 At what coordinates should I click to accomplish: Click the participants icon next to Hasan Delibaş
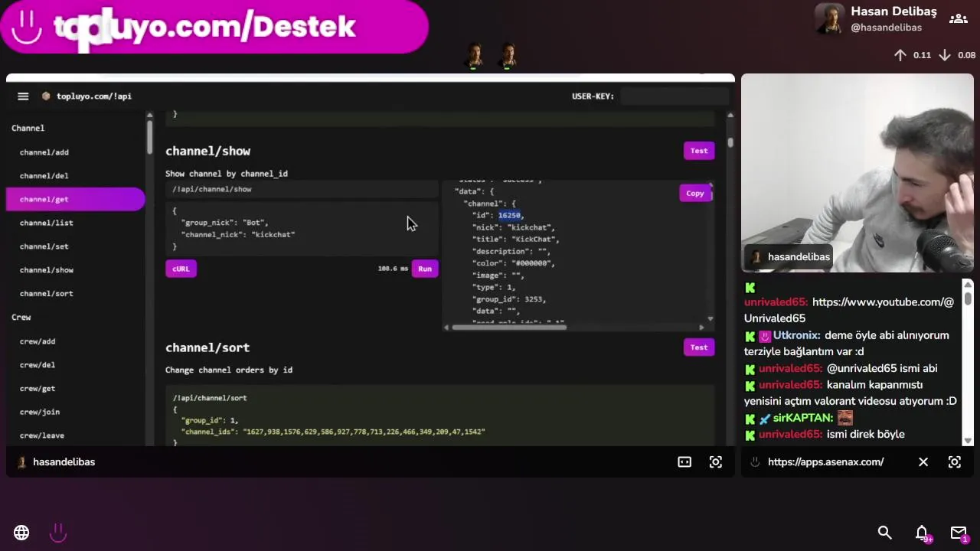pyautogui.click(x=958, y=18)
